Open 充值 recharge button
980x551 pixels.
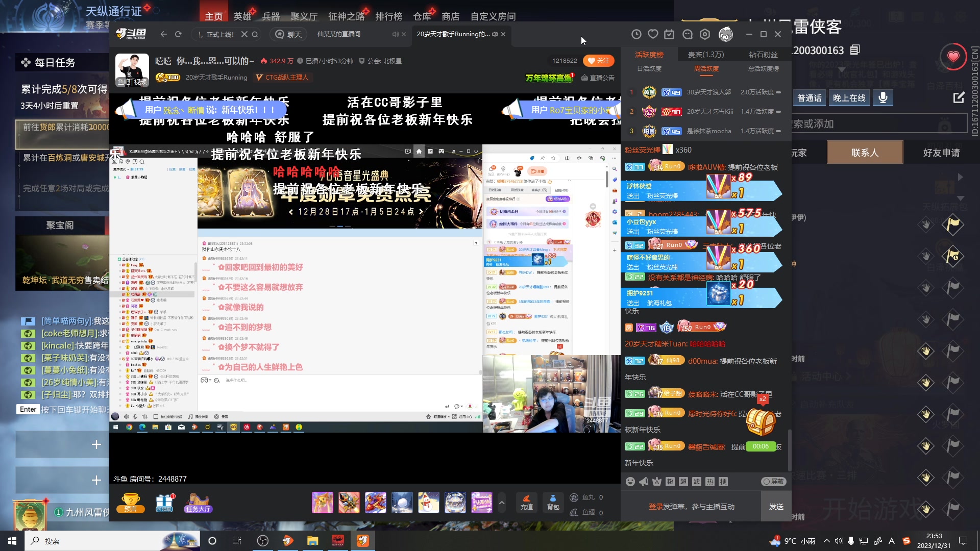point(527,502)
